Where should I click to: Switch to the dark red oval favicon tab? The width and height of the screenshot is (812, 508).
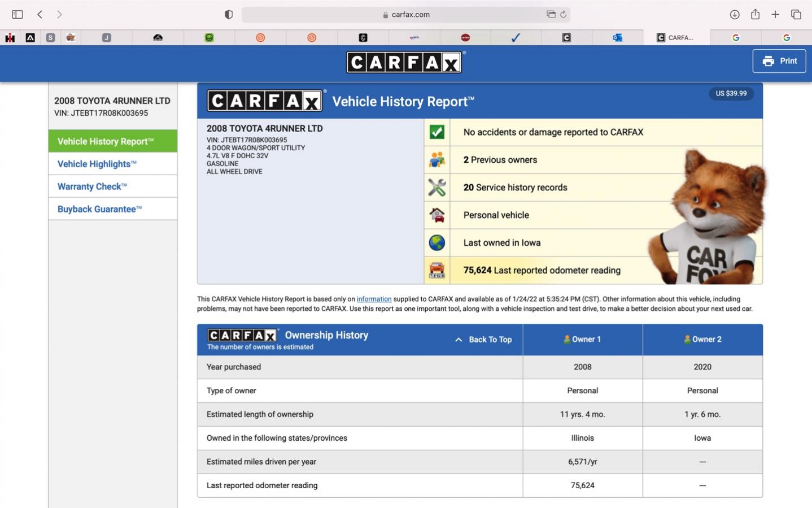(465, 37)
